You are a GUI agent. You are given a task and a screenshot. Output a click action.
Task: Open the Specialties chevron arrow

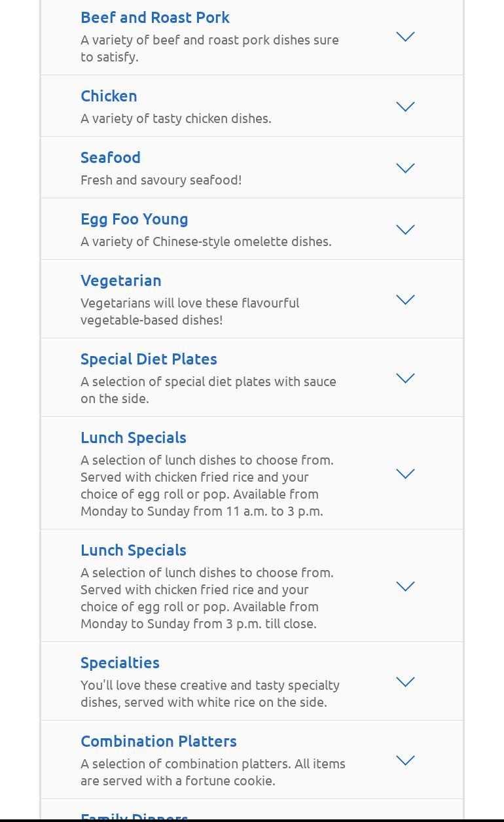pos(405,682)
